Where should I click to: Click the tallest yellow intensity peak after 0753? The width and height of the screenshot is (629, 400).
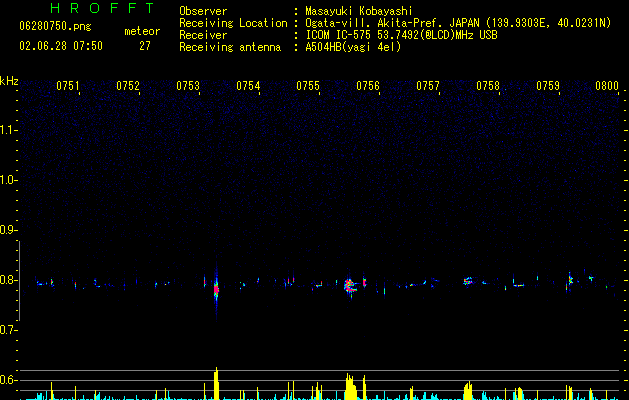[x=216, y=384]
